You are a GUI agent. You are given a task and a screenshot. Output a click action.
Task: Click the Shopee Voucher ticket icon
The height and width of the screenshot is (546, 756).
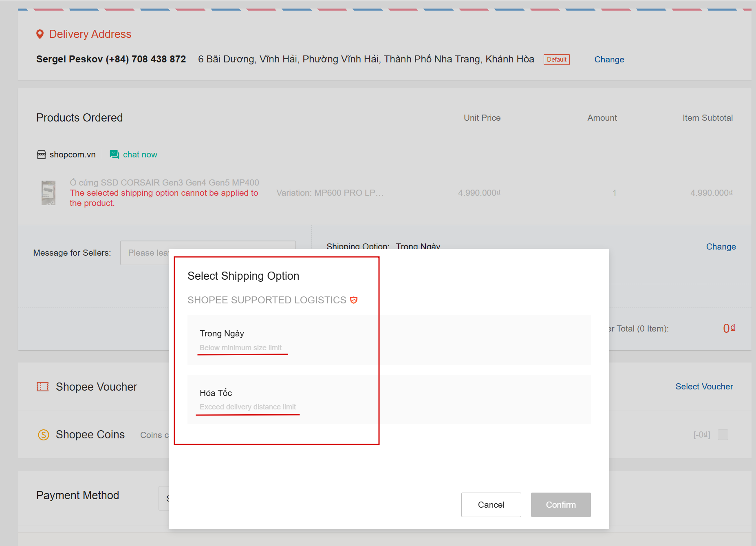pyautogui.click(x=43, y=387)
